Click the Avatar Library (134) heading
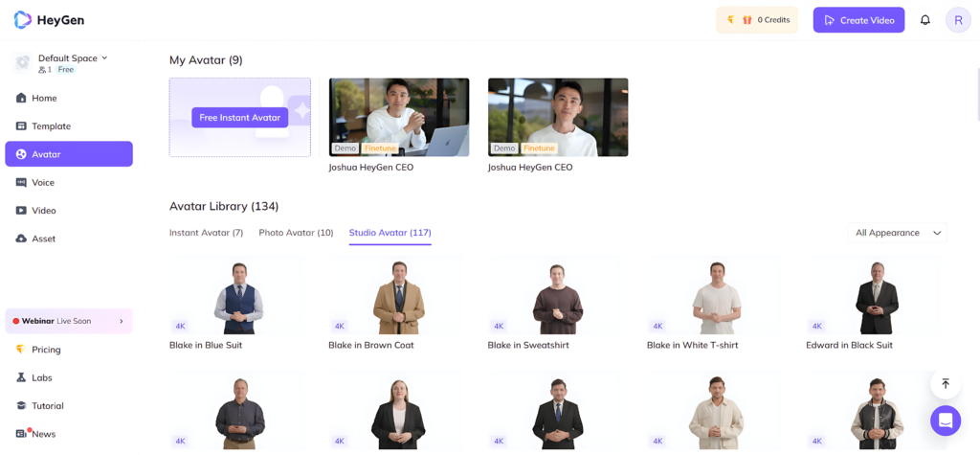 coord(224,206)
